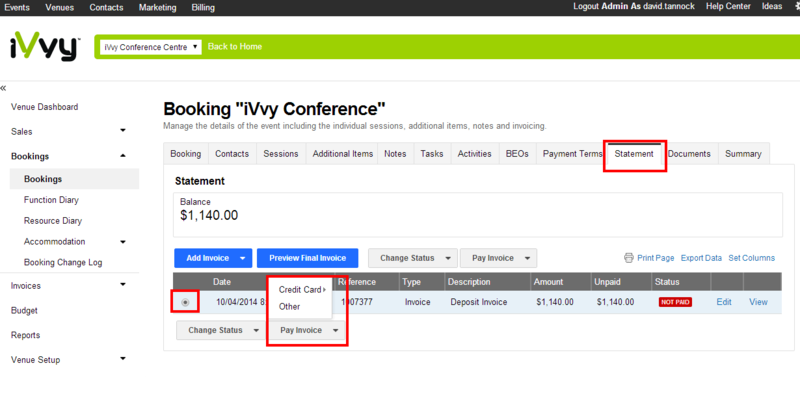This screenshot has height=396, width=800.
Task: Sort by the Date column header
Action: pyautogui.click(x=222, y=282)
